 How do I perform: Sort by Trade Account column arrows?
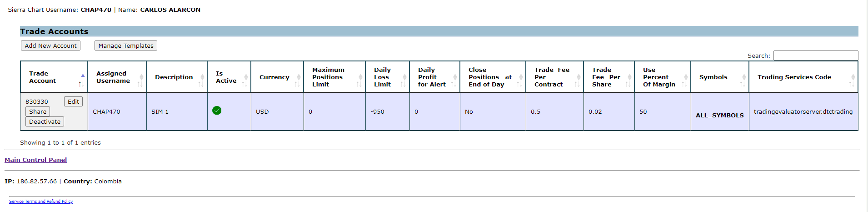[x=82, y=80]
